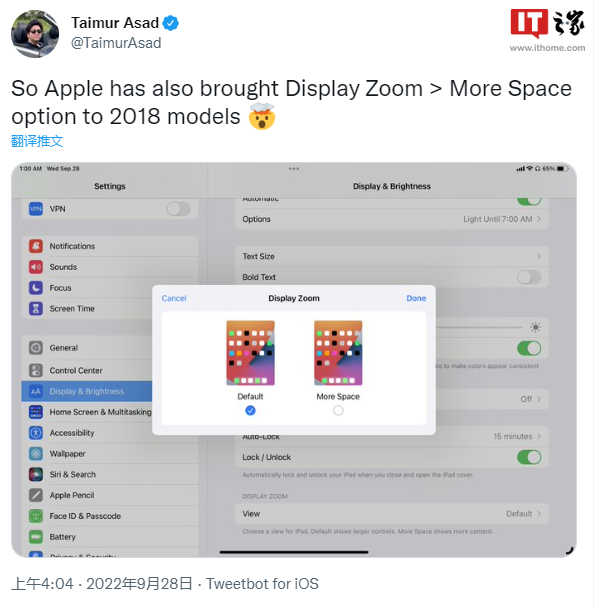Open Auto-Lock 15 minutes chevron
This screenshot has width=594, height=608.
coord(539,436)
